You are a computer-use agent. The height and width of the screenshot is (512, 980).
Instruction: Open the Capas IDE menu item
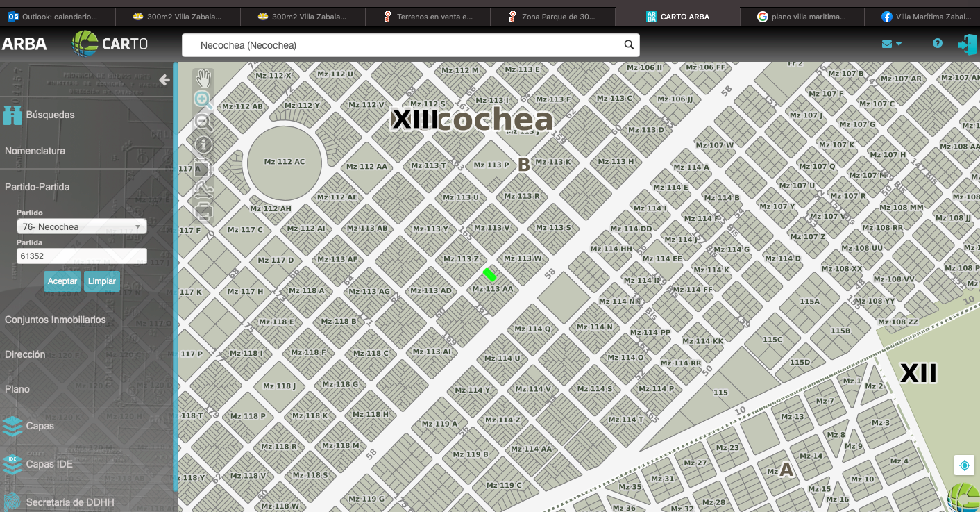tap(49, 464)
